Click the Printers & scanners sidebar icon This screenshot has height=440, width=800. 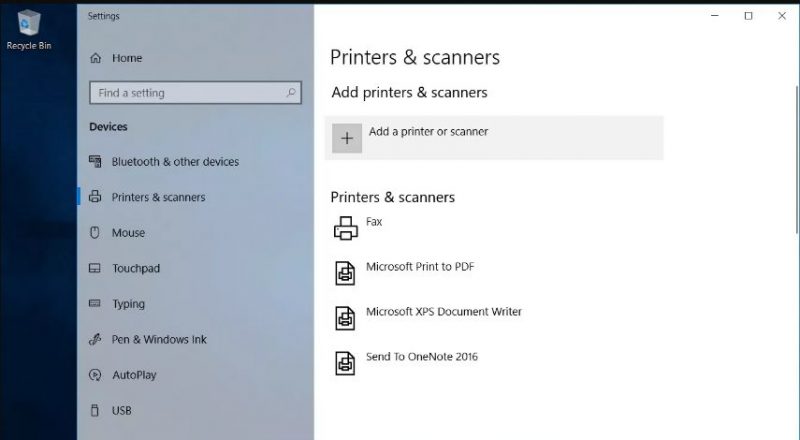[95, 197]
